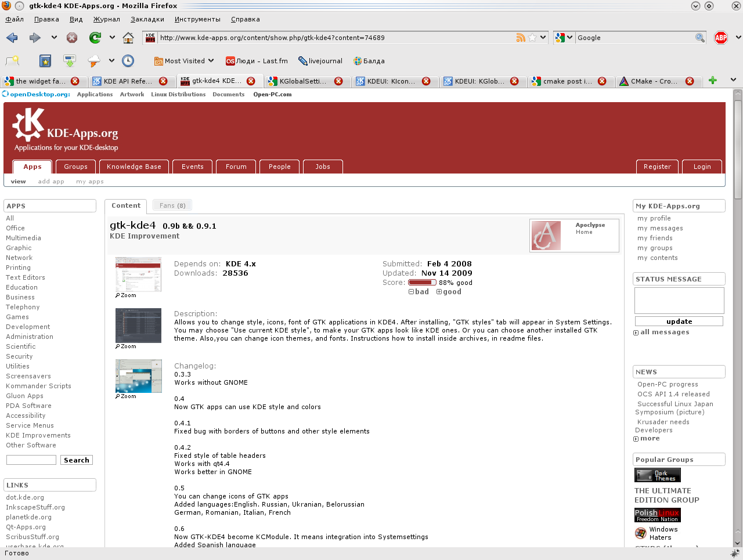Close the 'KDE API Refe...' tab

click(x=163, y=81)
